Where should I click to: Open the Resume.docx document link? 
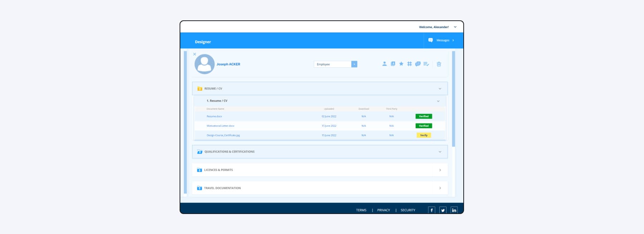point(214,116)
